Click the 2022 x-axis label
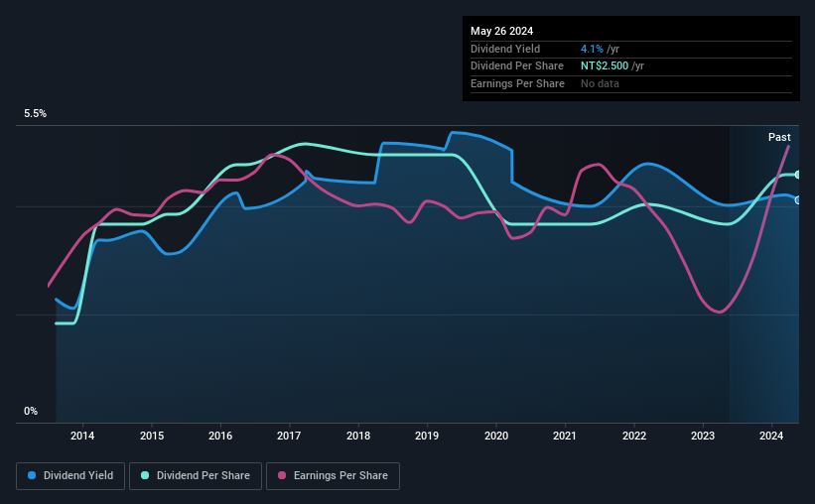Image resolution: width=815 pixels, height=504 pixels. click(x=634, y=436)
